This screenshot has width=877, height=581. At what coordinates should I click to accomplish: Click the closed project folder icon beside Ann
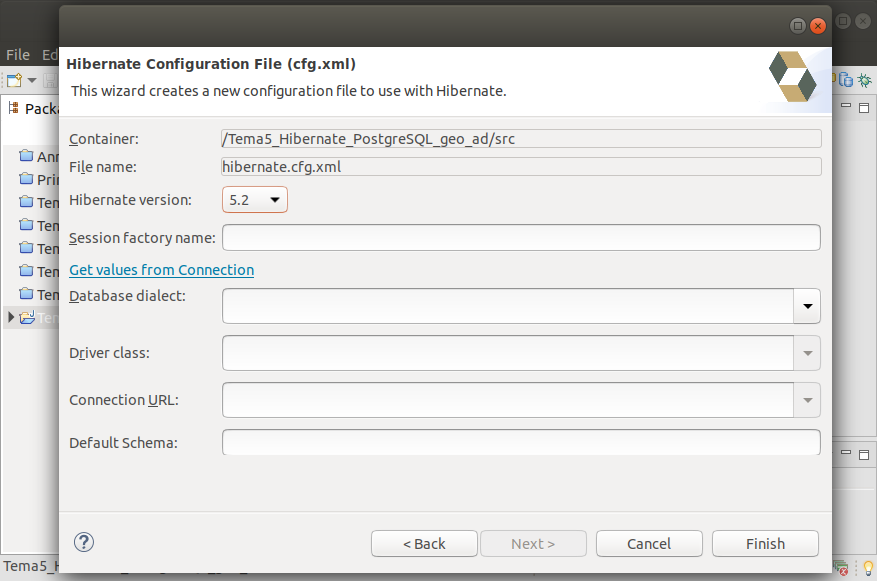tap(26, 155)
